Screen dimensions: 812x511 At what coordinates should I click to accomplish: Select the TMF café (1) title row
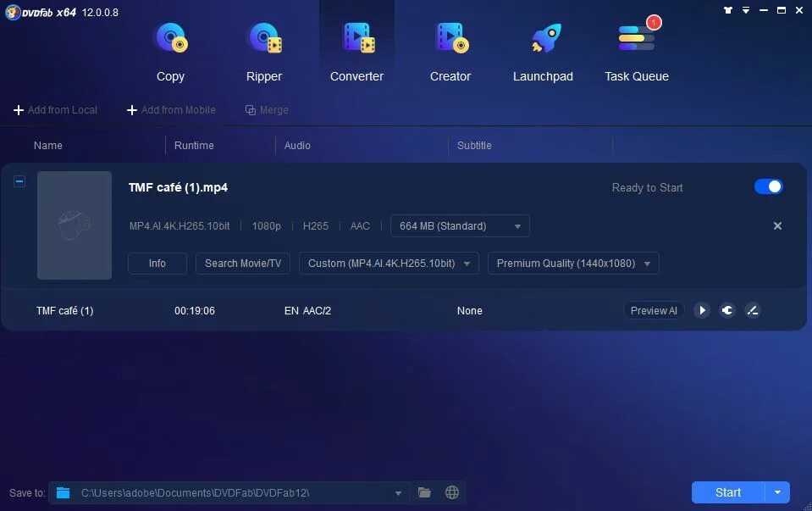click(x=404, y=310)
